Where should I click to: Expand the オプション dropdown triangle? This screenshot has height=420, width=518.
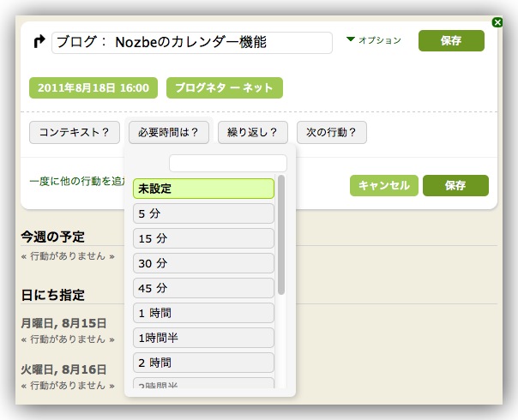350,40
